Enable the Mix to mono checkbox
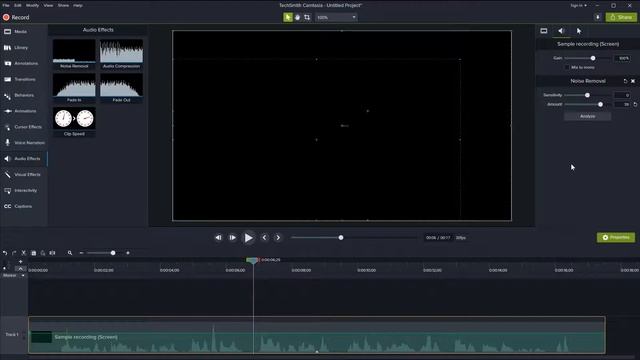This screenshot has height=360, width=640. click(x=567, y=67)
